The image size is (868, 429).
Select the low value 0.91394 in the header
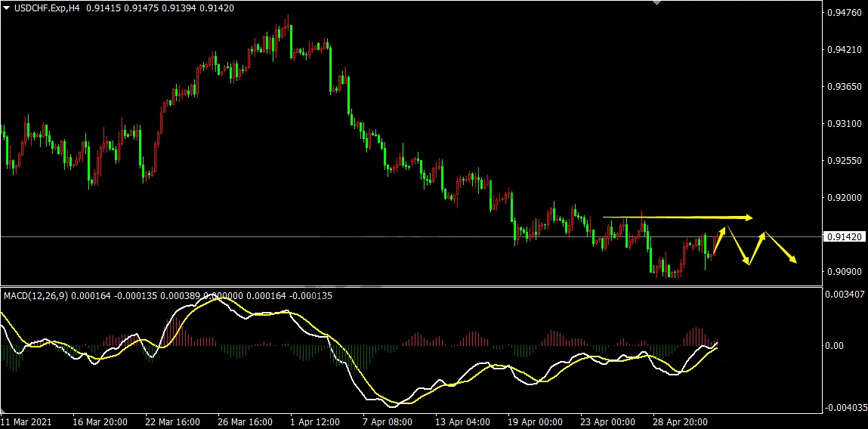click(x=179, y=8)
